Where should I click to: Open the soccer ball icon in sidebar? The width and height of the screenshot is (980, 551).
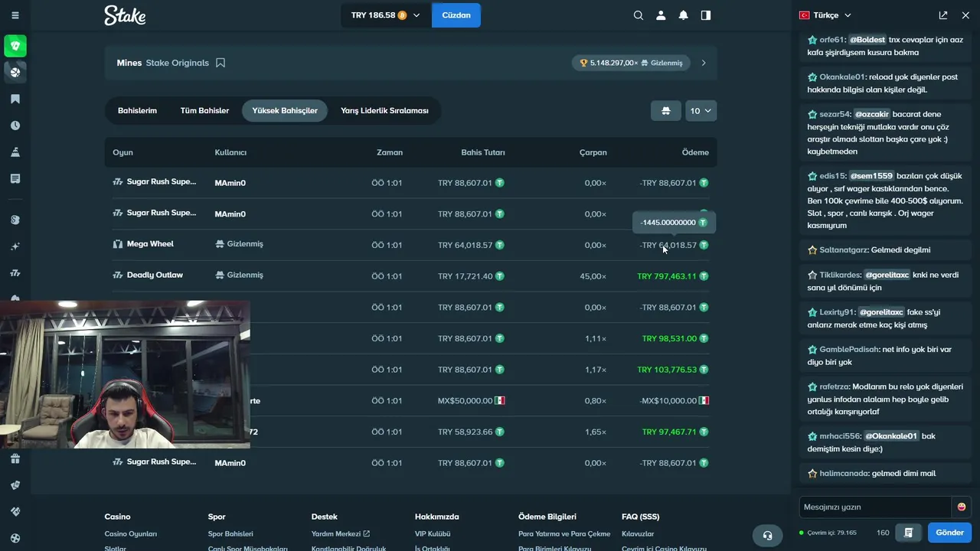click(15, 538)
